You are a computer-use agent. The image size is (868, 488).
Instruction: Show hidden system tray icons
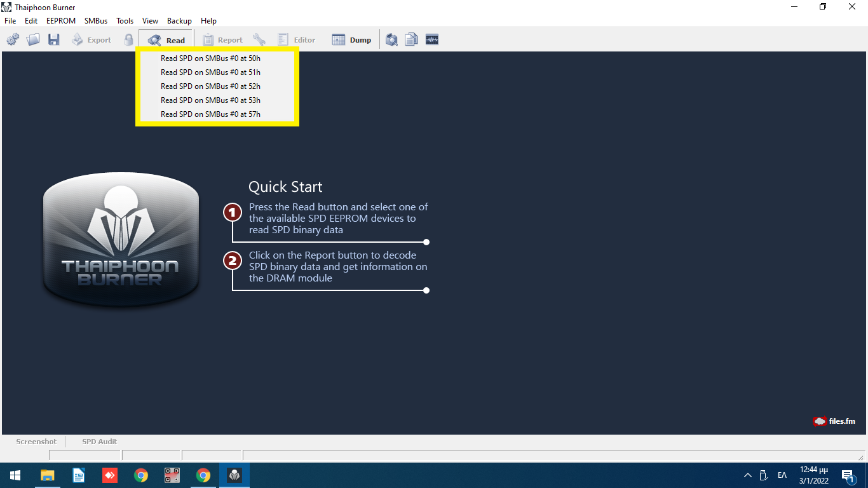point(747,475)
